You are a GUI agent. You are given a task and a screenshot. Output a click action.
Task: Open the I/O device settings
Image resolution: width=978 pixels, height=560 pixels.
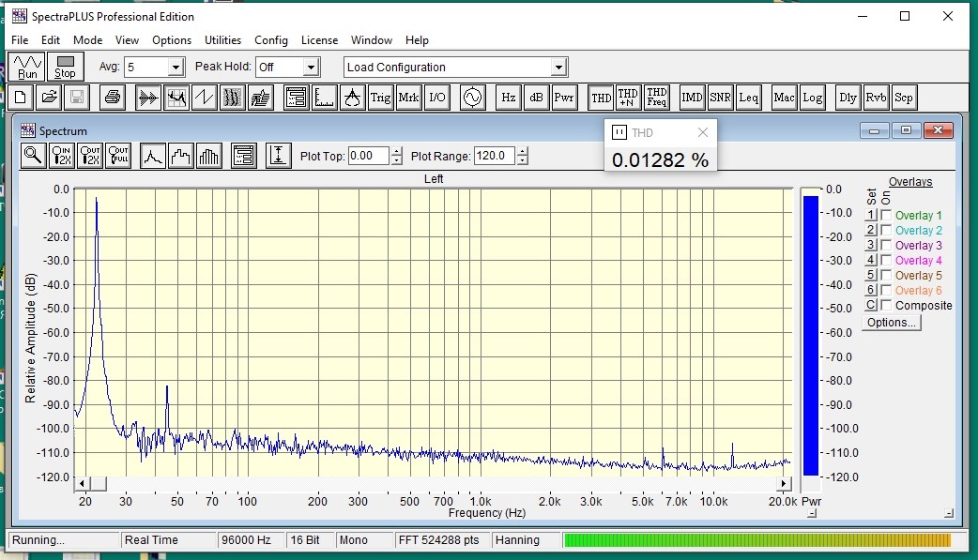437,98
